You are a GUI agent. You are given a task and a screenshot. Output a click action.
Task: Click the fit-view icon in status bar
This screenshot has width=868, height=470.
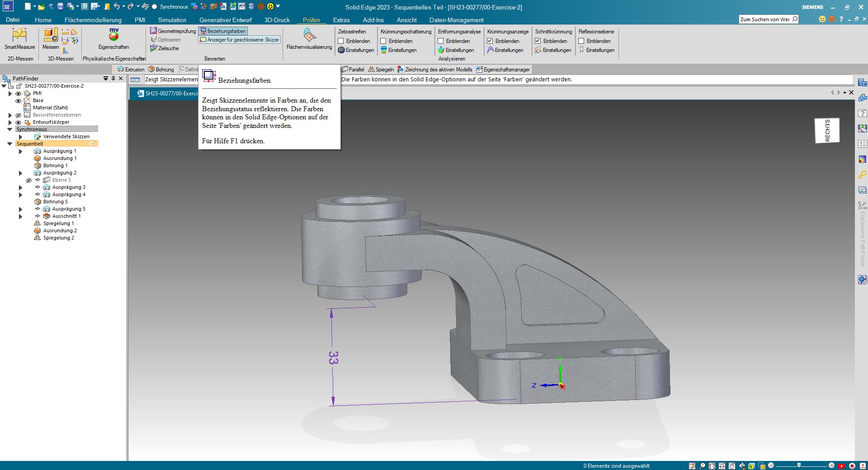(x=712, y=466)
